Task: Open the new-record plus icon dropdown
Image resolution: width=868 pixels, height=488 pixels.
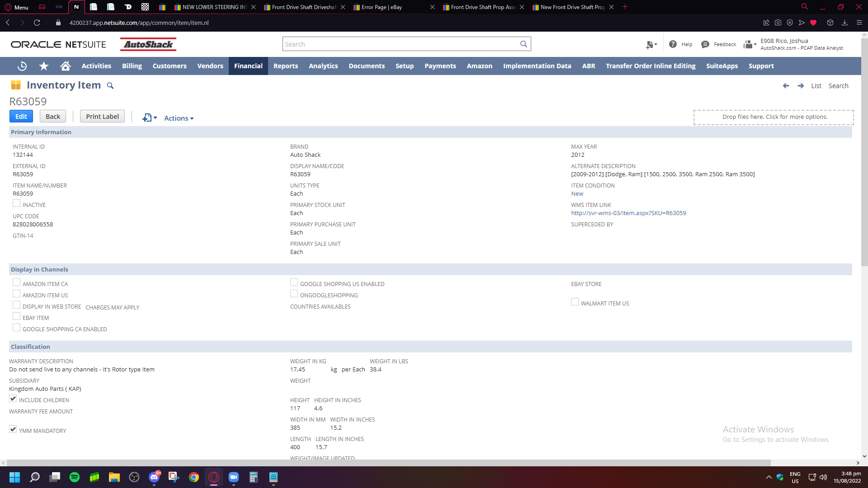Action: 150,118
